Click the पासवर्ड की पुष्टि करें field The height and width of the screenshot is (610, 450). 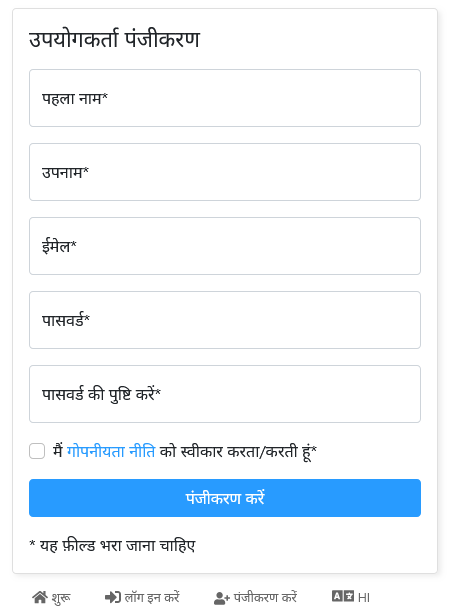point(225,394)
